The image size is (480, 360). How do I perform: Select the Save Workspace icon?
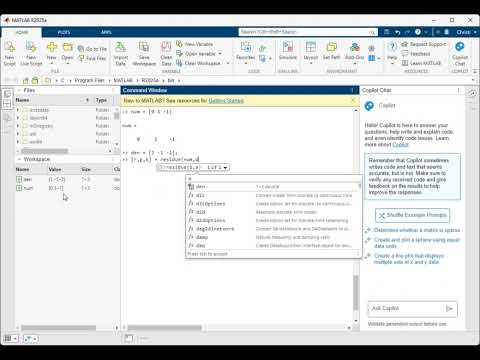(x=144, y=47)
